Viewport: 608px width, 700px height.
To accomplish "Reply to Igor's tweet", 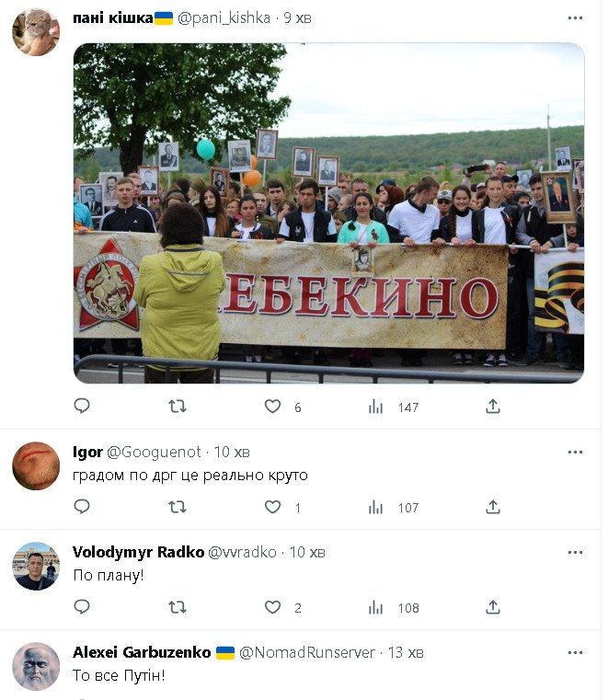I will click(82, 506).
